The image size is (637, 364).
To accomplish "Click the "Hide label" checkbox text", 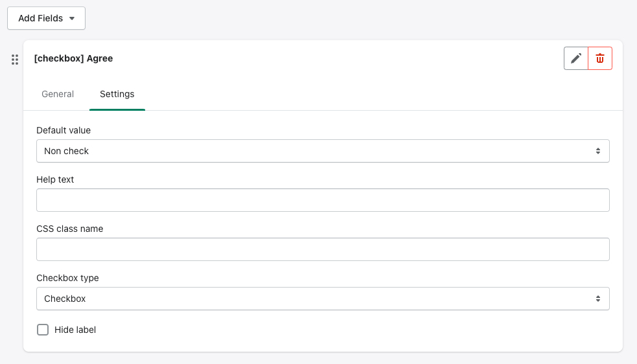I will [75, 330].
